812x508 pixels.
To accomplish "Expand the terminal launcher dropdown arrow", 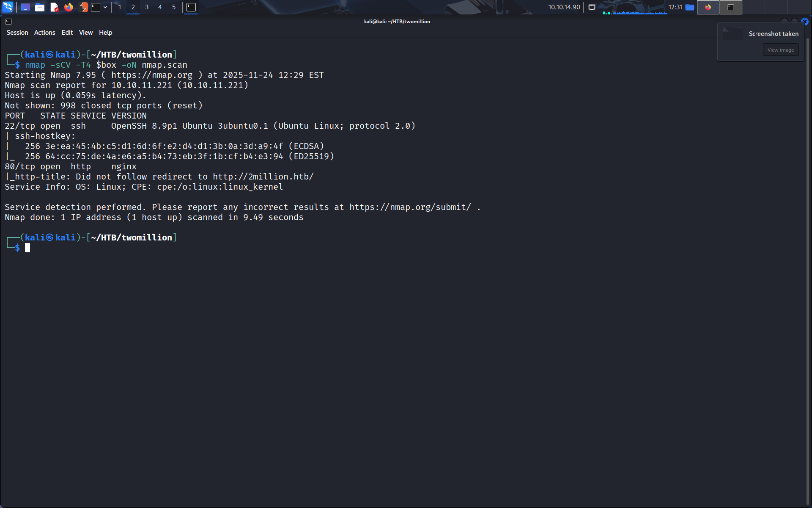I will click(x=105, y=7).
